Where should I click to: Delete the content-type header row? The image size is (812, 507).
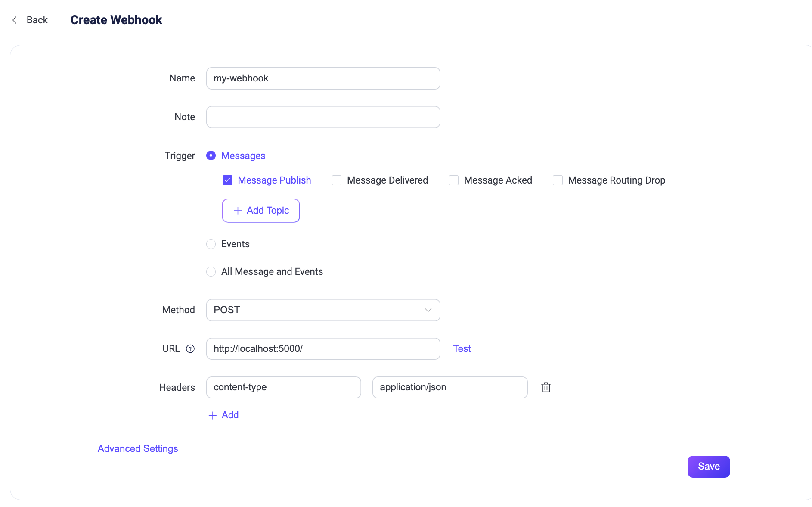[545, 387]
